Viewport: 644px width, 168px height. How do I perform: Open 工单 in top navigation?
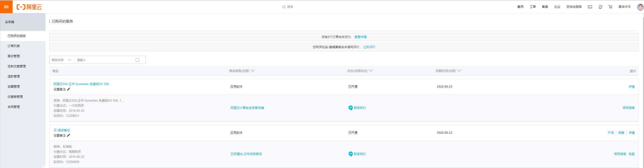click(533, 7)
